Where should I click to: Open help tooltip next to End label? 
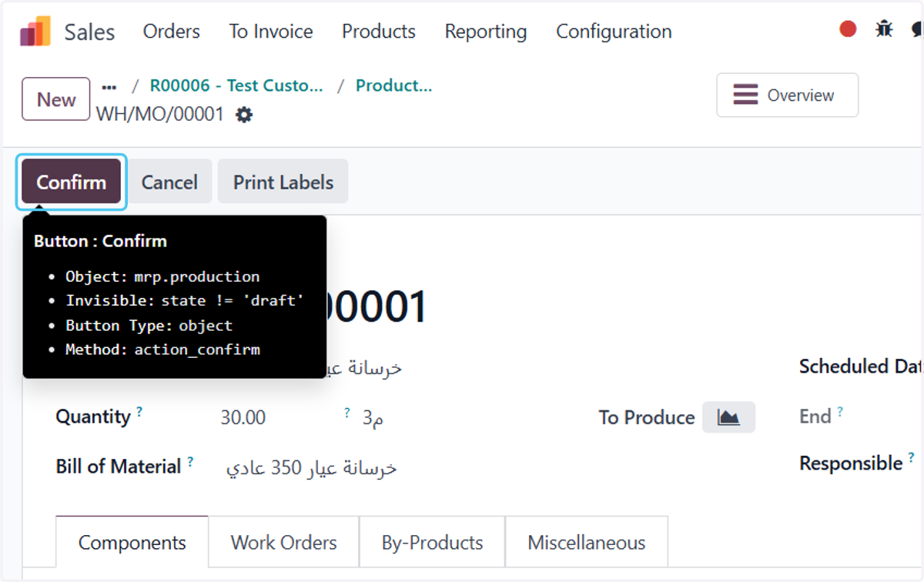tap(840, 412)
